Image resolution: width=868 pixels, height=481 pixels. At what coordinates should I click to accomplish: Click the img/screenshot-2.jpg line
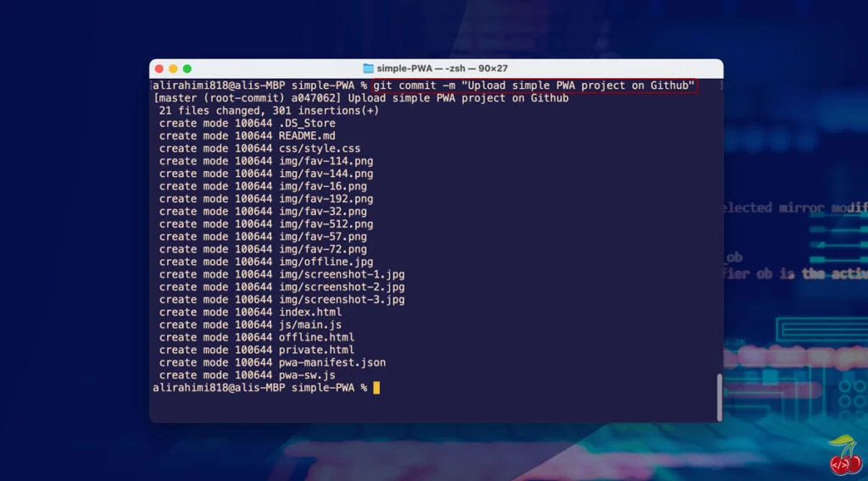tap(281, 287)
